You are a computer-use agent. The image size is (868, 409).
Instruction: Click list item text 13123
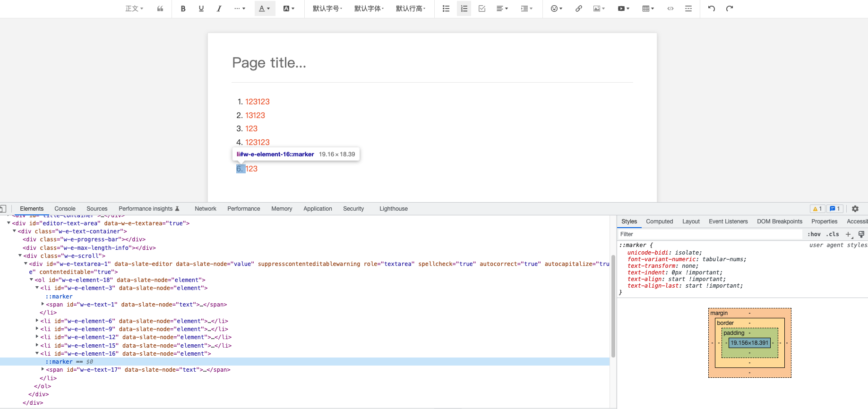click(255, 115)
